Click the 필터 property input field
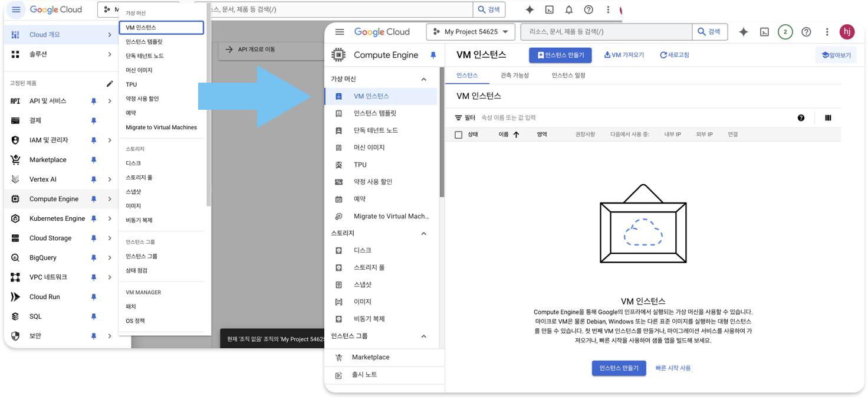Image resolution: width=868 pixels, height=399 pixels. [634, 118]
